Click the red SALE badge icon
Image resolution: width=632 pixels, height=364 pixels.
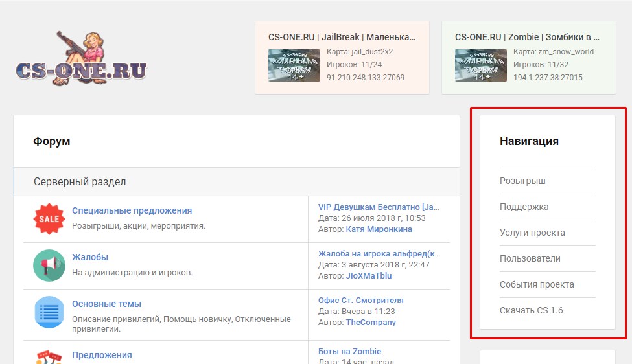49,219
